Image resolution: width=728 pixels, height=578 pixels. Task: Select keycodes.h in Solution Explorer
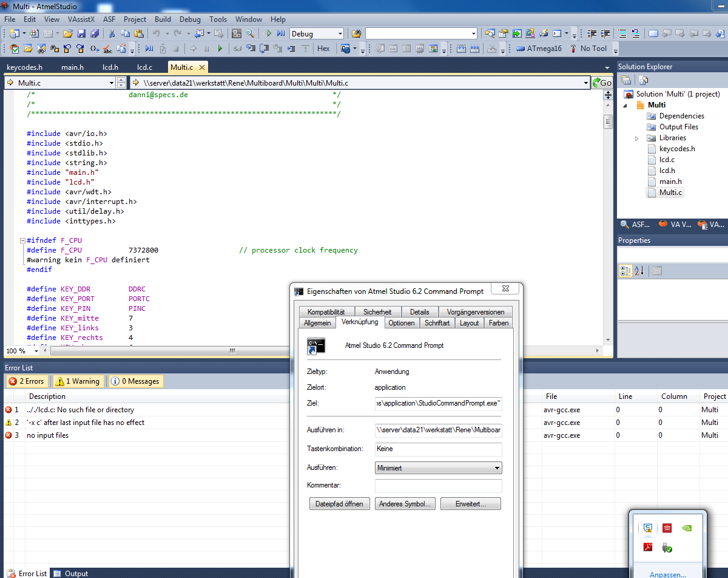coord(677,149)
